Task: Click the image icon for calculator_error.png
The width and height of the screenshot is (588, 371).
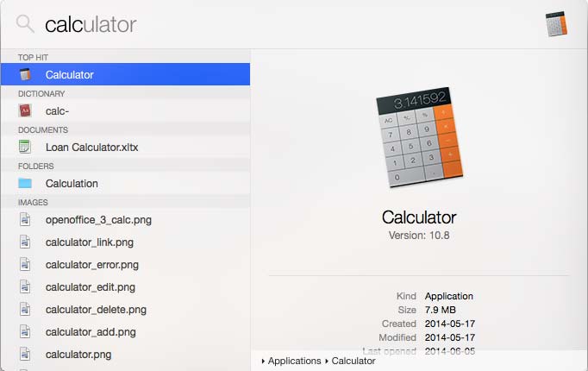Action: (x=25, y=264)
